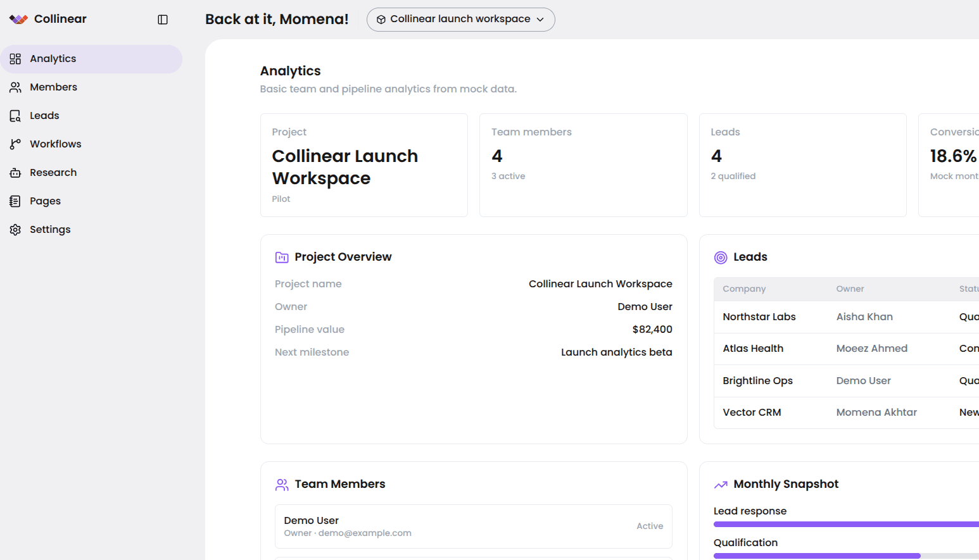Click the Research robot icon in the sidebar
Image resolution: width=979 pixels, height=560 pixels.
15,173
